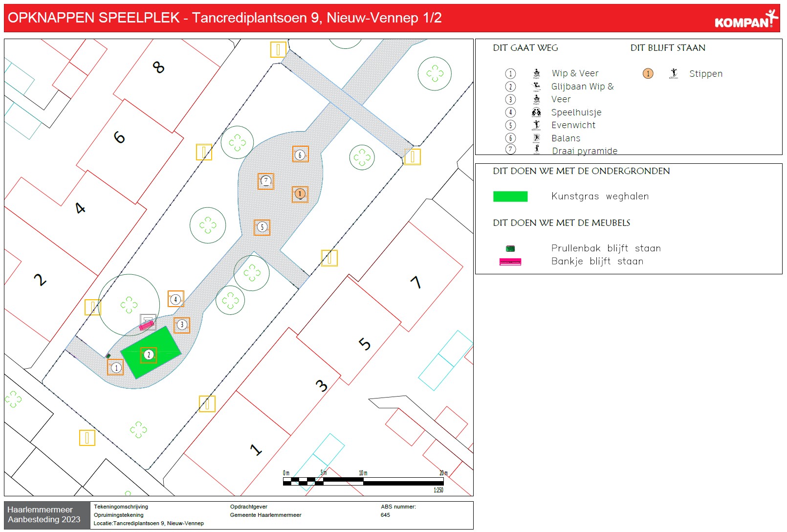
Task: Click the pink Bankje legend swatch
Action: (510, 262)
